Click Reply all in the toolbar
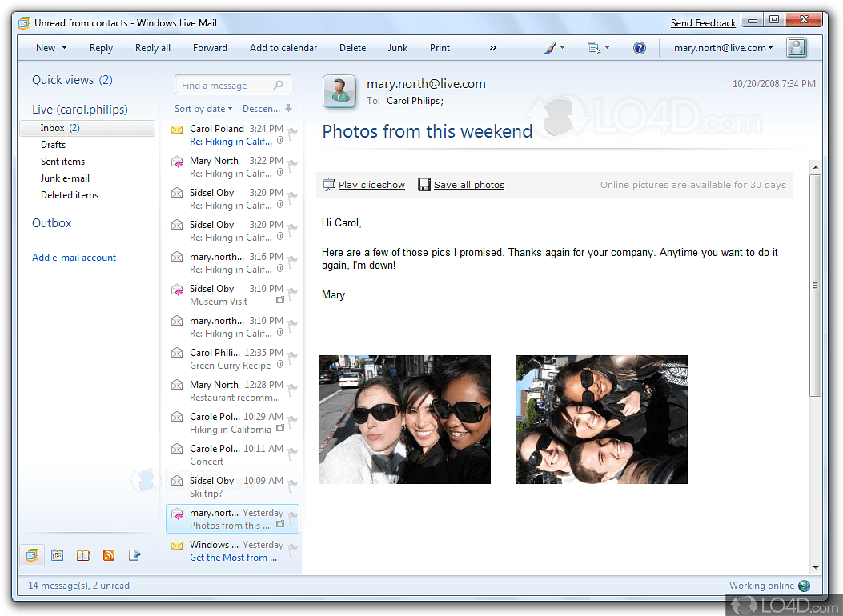 pos(153,48)
